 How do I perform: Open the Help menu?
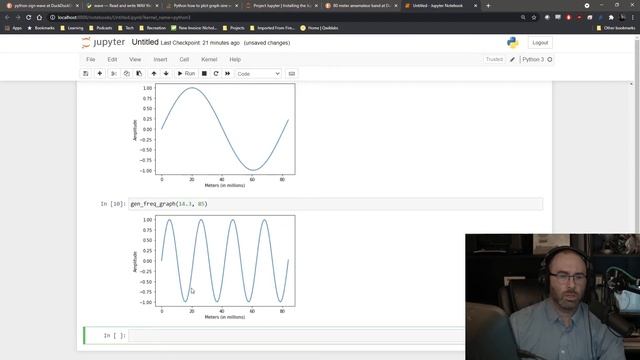tap(235, 60)
